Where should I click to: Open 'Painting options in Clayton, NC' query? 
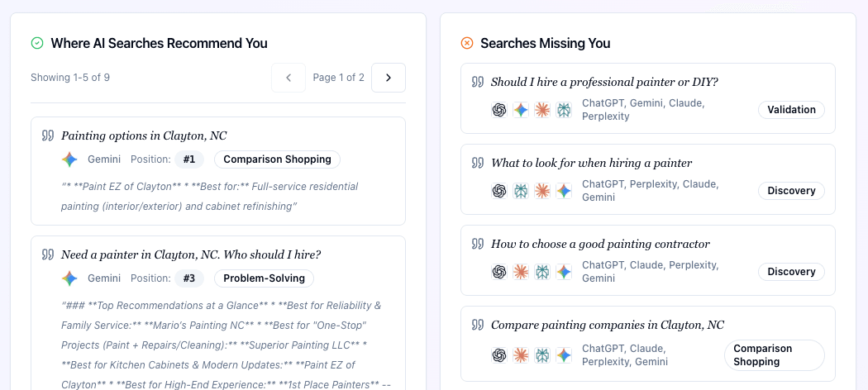144,136
